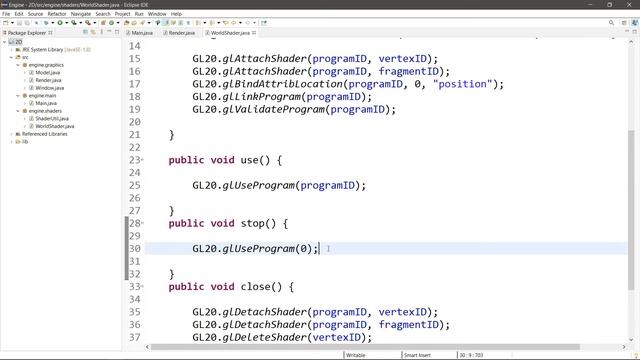
Task: Click the magnifier Quick Access search icon
Action: (x=611, y=23)
